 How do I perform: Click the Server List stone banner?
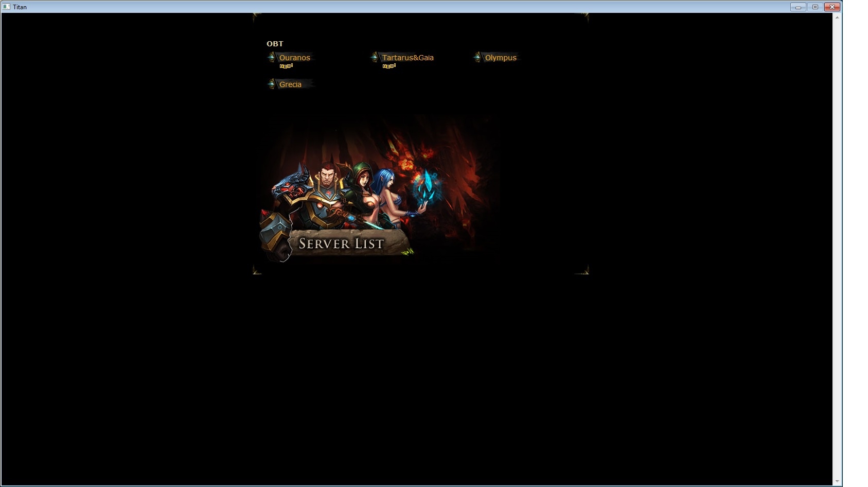[342, 243]
